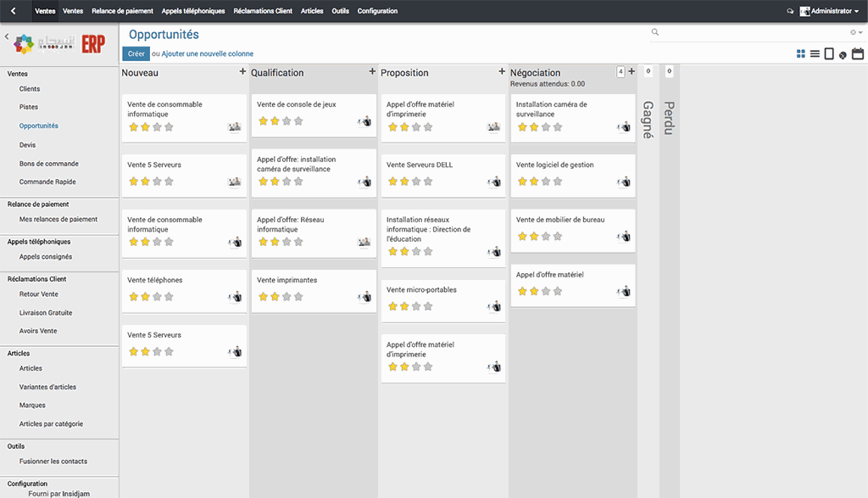Open the Administrator user dropdown
The height and width of the screenshot is (498, 868).
point(830,11)
